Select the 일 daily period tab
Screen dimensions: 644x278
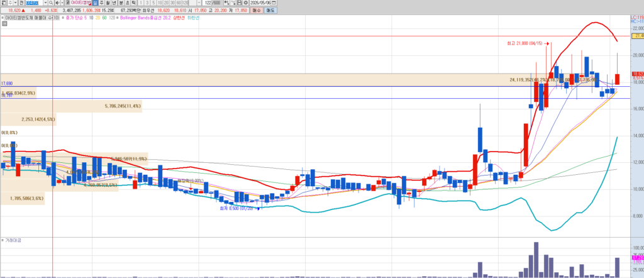(x=95, y=3)
